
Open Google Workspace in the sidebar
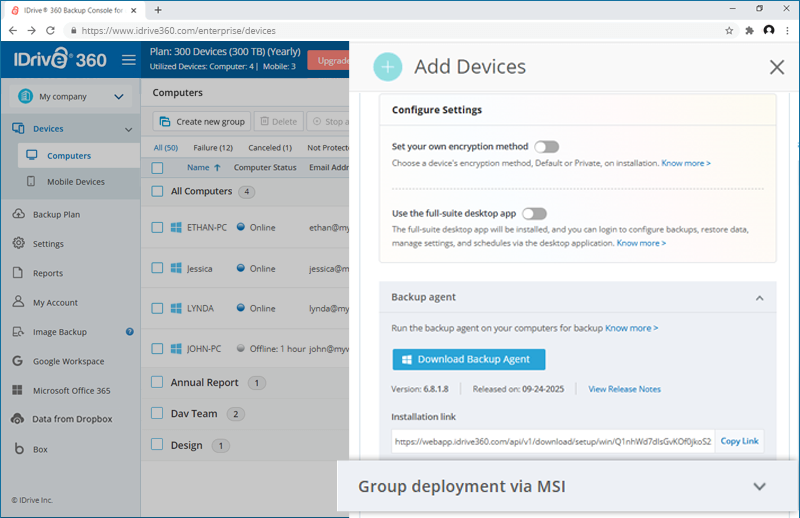68,361
